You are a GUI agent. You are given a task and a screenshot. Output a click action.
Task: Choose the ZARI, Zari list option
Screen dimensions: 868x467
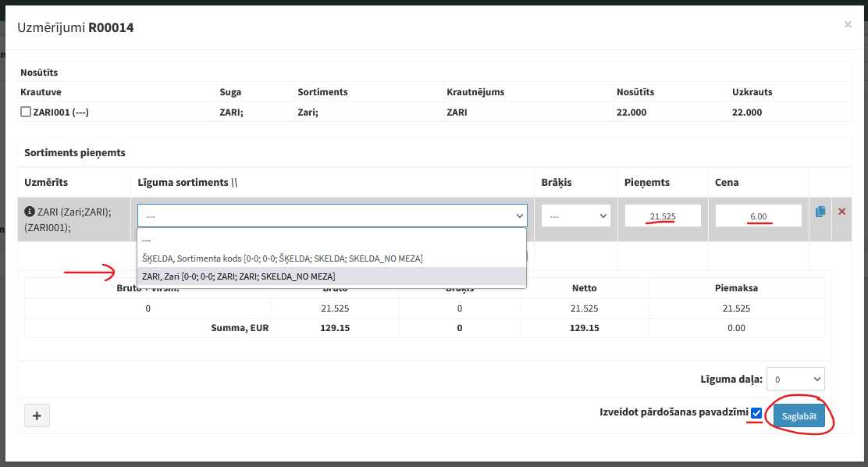coord(239,276)
